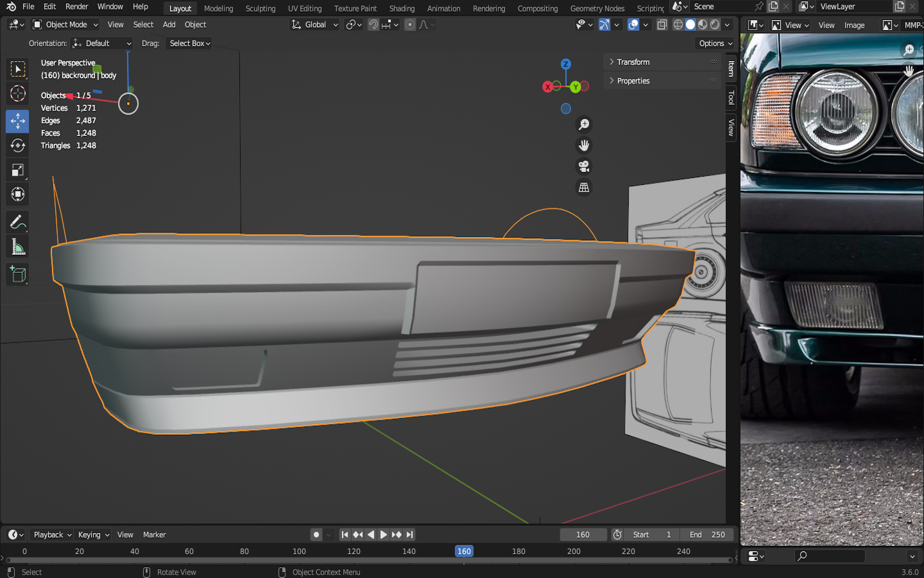Open the Select Box drag dropdown
924x578 pixels.
189,43
